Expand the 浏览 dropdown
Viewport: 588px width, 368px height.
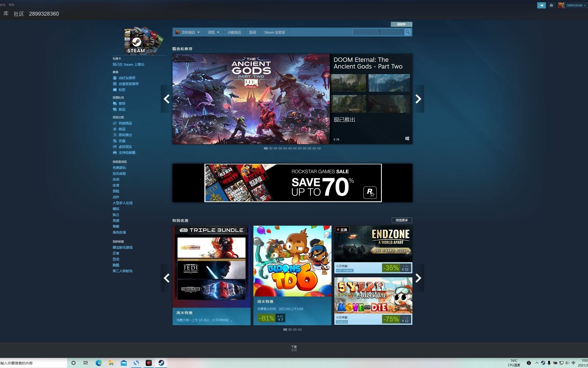(213, 32)
